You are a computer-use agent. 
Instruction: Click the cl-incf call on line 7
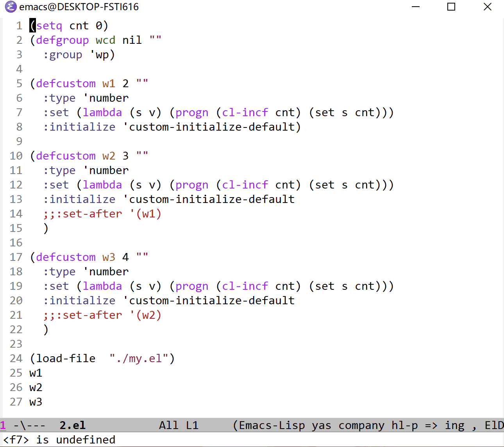click(x=245, y=113)
